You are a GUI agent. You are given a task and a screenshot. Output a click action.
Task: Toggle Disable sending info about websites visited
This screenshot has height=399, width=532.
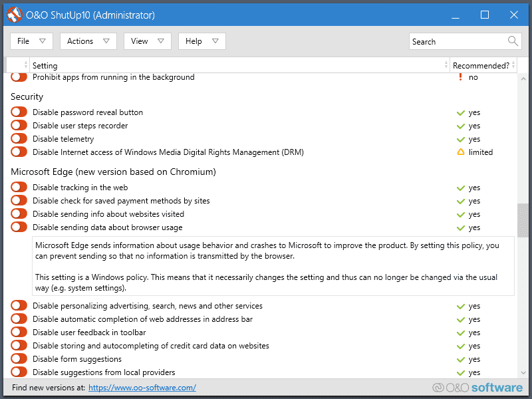pos(19,213)
